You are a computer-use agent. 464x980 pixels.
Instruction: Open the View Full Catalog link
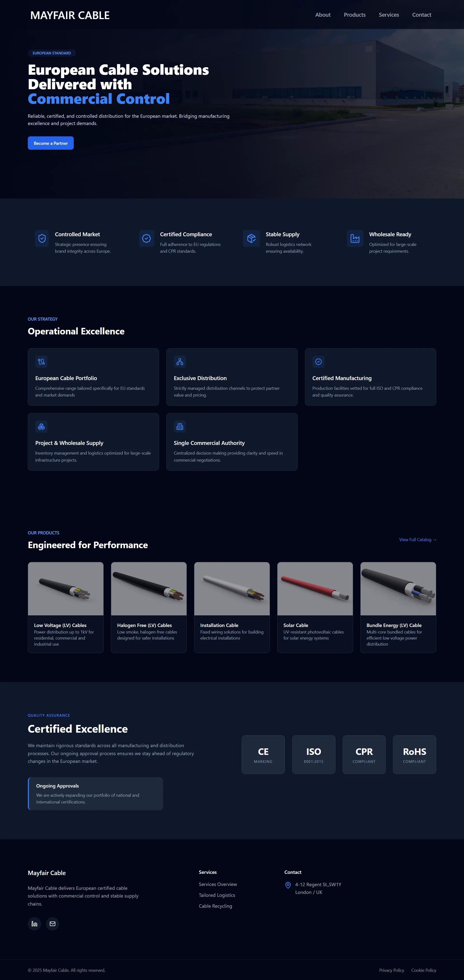pos(418,539)
